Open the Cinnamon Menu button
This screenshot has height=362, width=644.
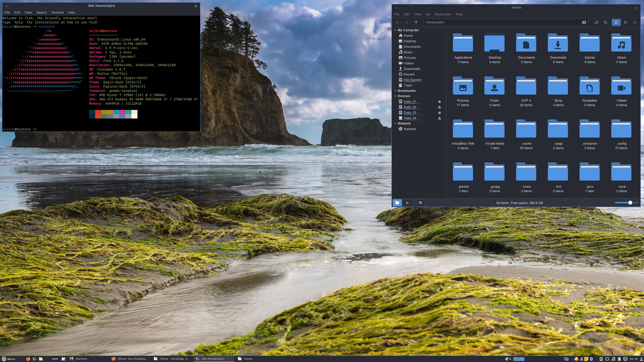pyautogui.click(x=9, y=359)
